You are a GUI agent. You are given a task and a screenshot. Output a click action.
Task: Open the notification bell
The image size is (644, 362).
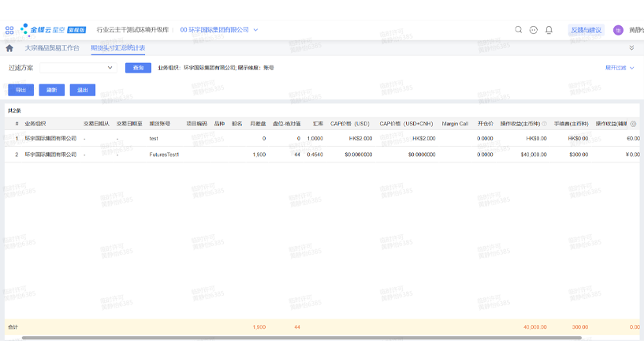coord(549,30)
